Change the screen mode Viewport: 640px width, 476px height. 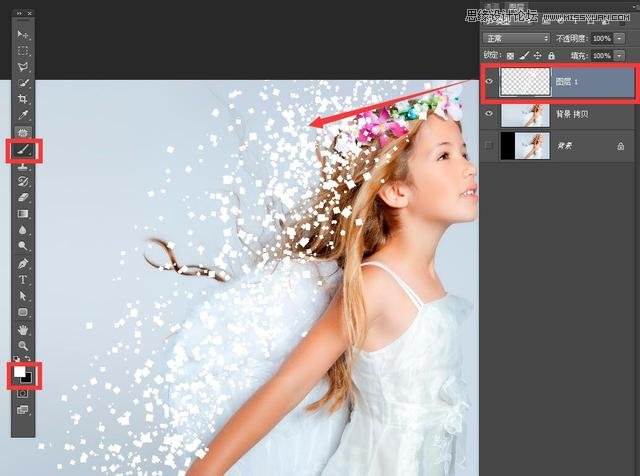(23, 409)
